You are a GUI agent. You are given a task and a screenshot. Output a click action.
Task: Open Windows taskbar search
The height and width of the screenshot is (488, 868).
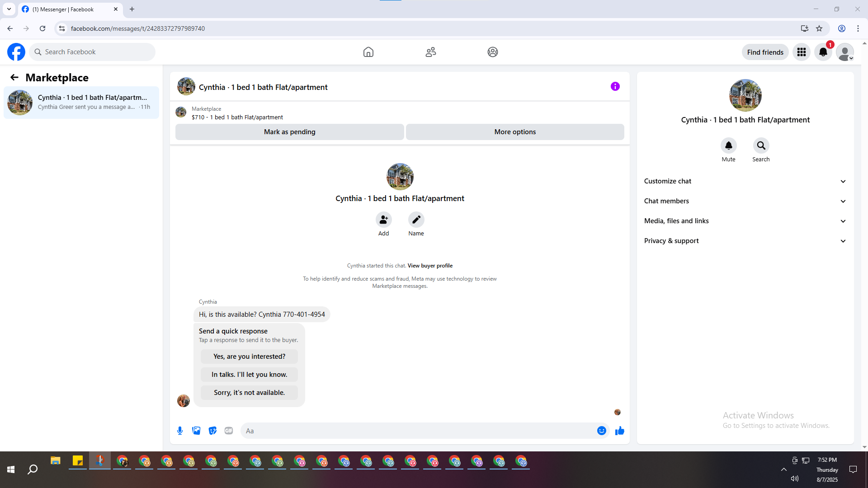point(33,470)
